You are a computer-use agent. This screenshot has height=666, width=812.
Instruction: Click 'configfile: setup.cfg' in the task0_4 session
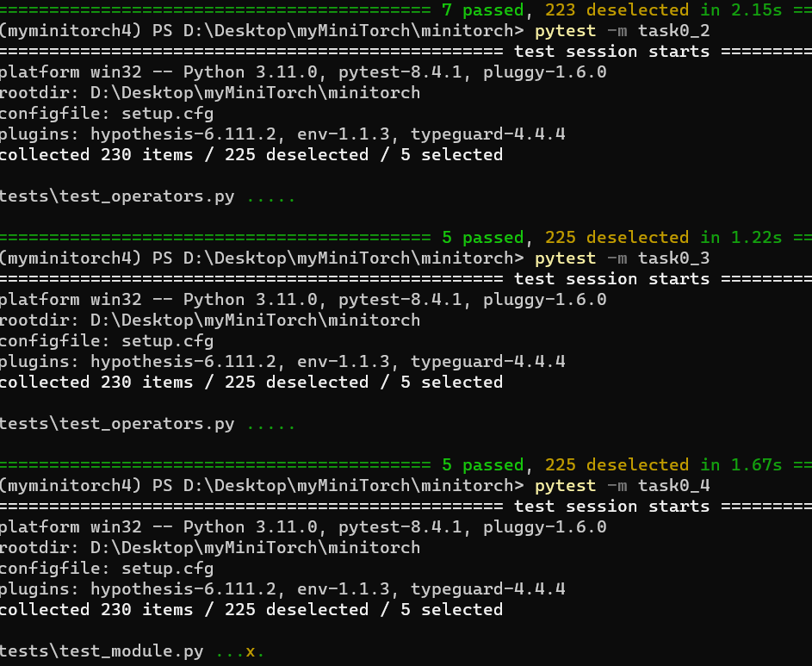pyautogui.click(x=107, y=569)
